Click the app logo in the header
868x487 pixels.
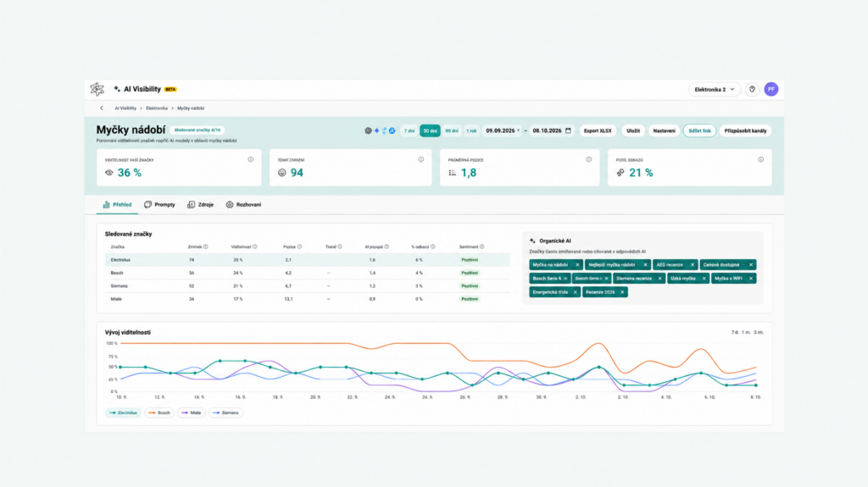(97, 89)
